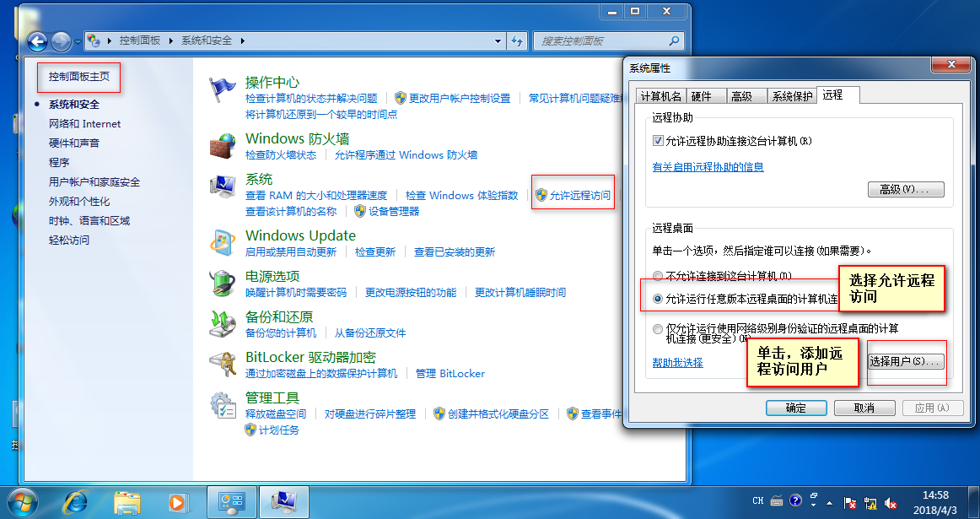
Task: Click 取消 button in System Properties
Action: tap(864, 408)
